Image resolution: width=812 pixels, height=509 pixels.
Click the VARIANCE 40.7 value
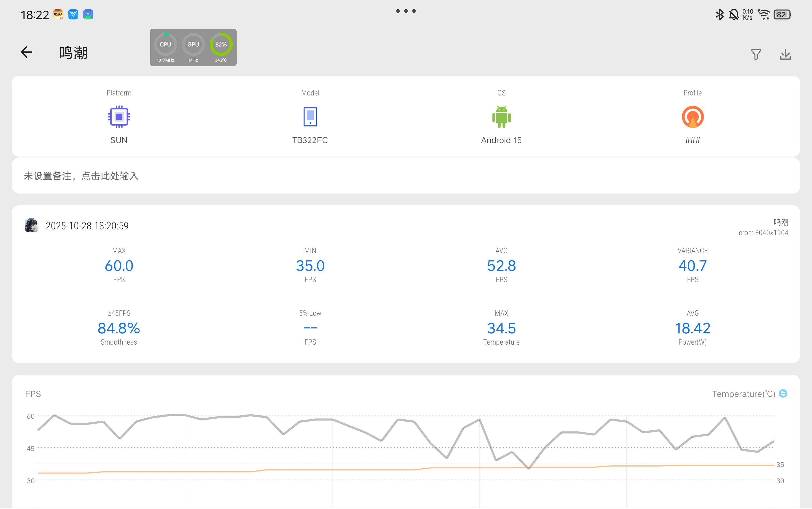click(x=693, y=266)
